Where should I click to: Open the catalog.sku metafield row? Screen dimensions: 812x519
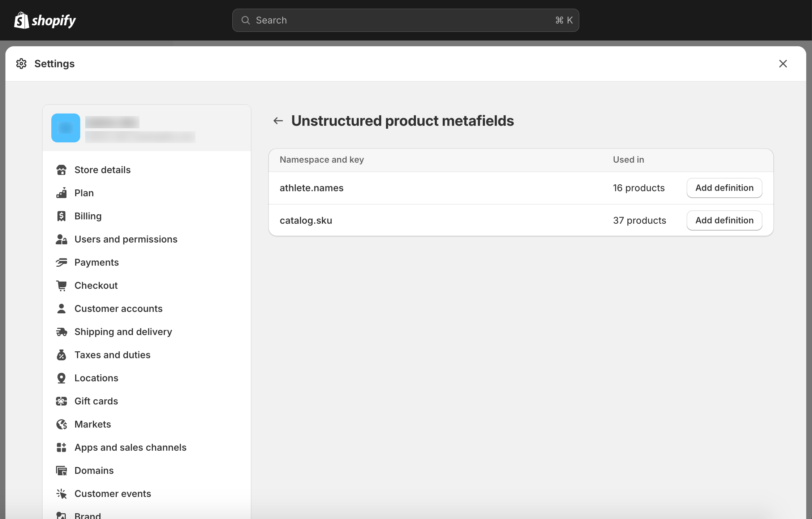click(306, 220)
